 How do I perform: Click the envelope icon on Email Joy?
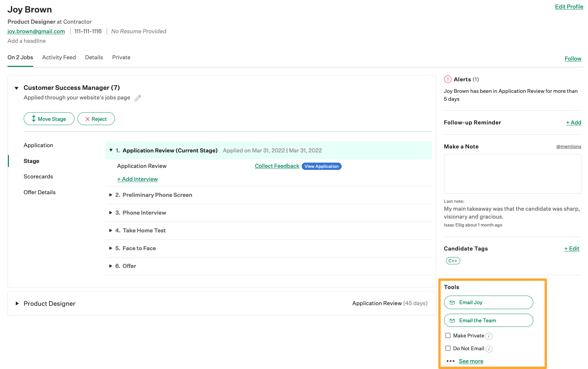[452, 302]
